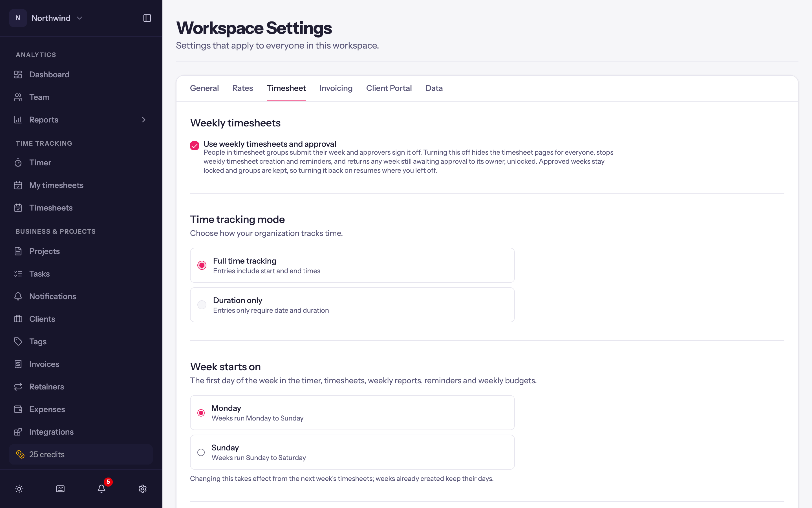Expand the Reports submenu chevron

(x=144, y=120)
